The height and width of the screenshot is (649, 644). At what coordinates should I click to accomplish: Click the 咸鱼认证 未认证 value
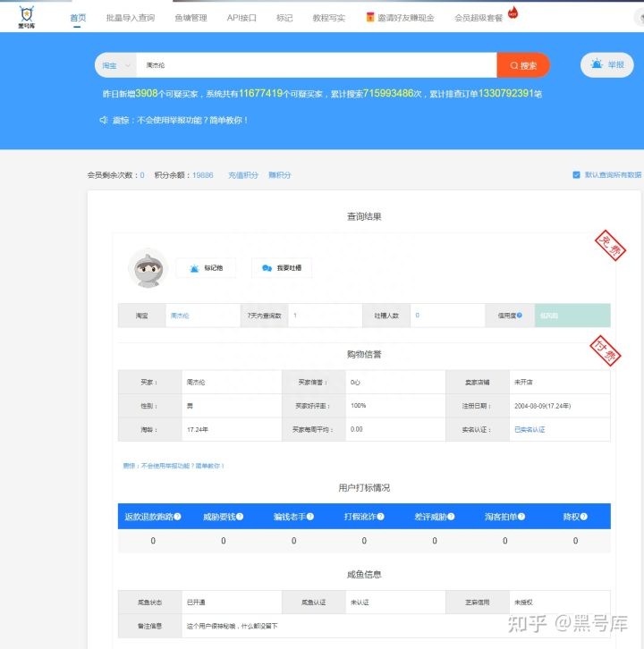(x=360, y=603)
